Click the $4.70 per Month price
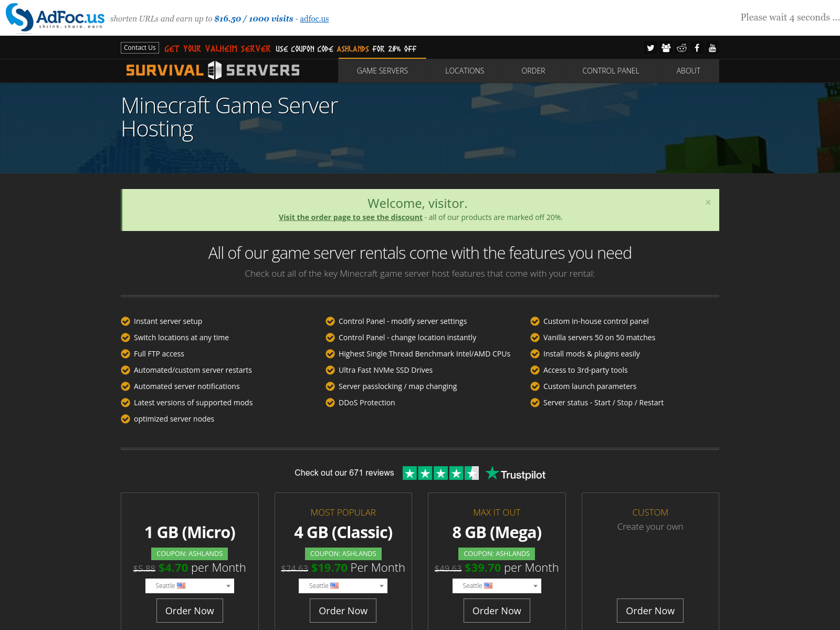Screen dimensions: 840x630 pos(202,568)
